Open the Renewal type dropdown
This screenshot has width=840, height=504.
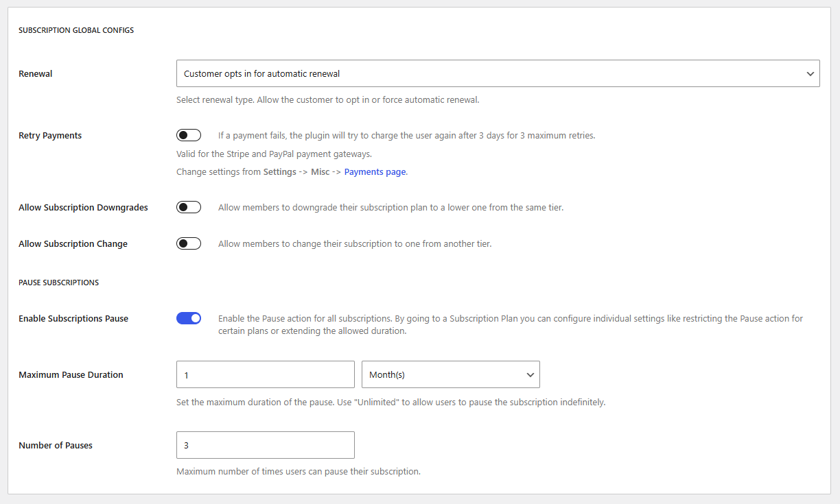click(x=498, y=73)
